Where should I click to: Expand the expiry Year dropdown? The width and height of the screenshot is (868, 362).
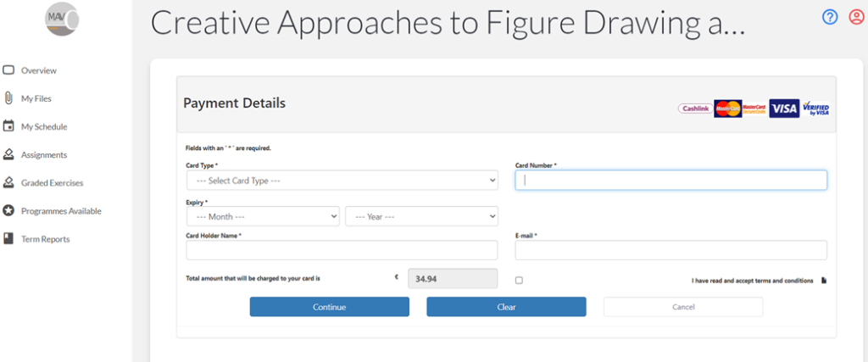pyautogui.click(x=421, y=216)
